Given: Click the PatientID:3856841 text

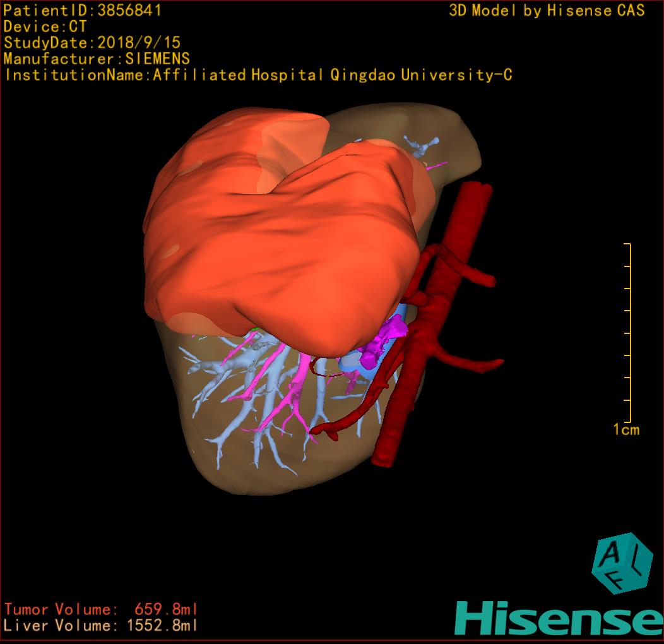Looking at the screenshot, I should click(x=83, y=10).
